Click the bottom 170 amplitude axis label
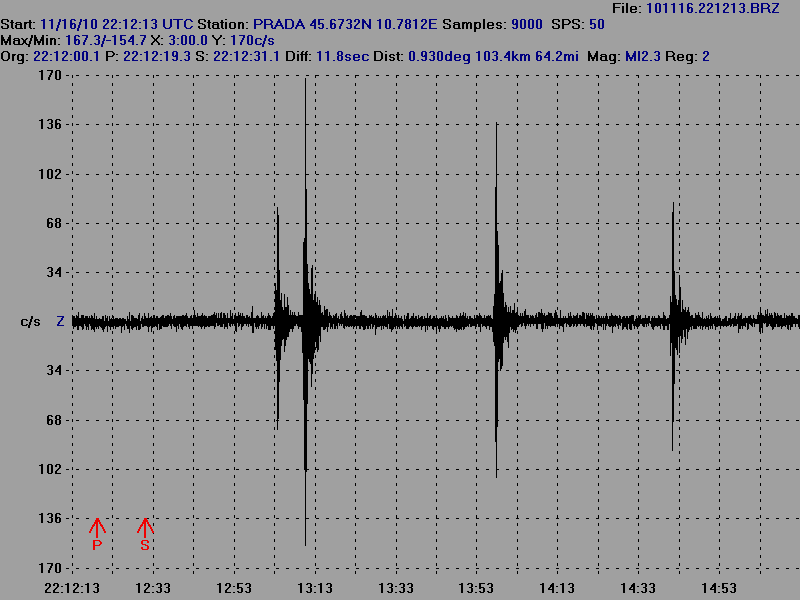The height and width of the screenshot is (600, 800). point(49,568)
